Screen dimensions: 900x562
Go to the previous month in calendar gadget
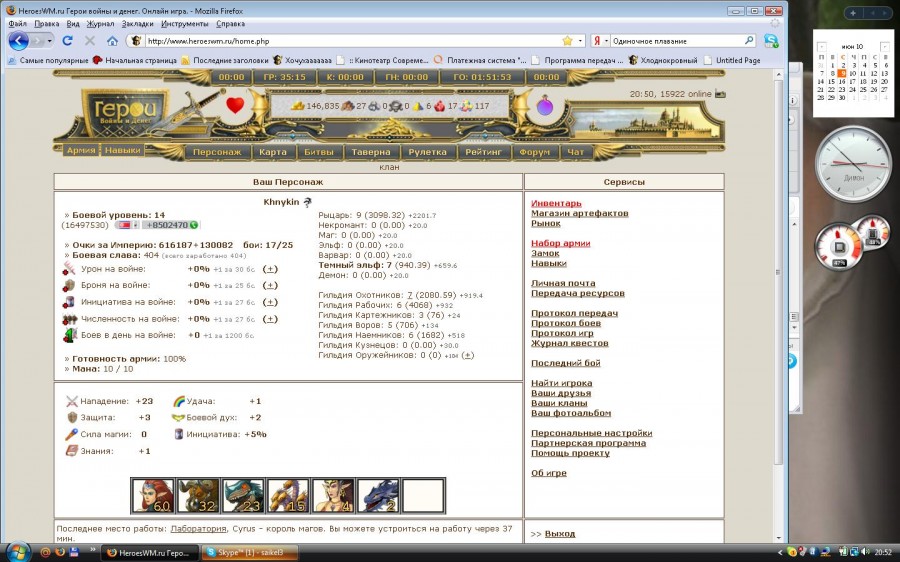pyautogui.click(x=821, y=46)
